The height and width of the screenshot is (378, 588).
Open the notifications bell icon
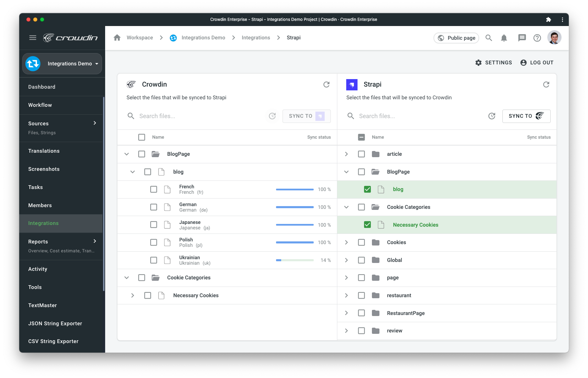[504, 38]
